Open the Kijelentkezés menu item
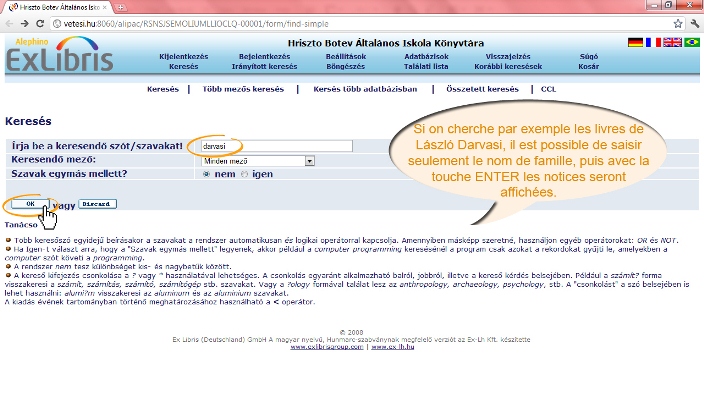The width and height of the screenshot is (704, 396). click(184, 57)
